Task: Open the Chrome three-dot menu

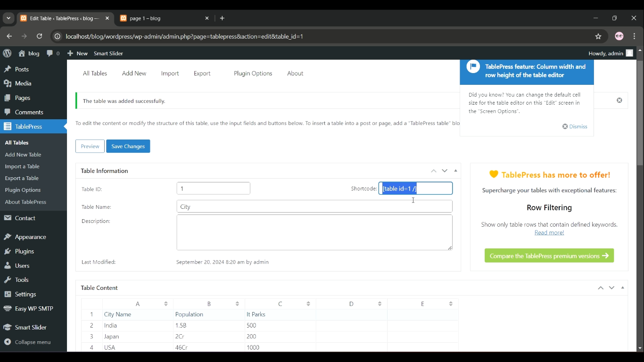Action: (x=635, y=36)
